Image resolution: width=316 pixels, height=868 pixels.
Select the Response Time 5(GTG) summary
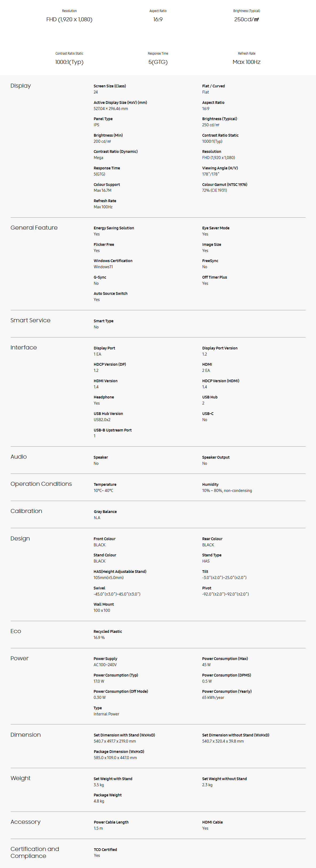coord(158,62)
